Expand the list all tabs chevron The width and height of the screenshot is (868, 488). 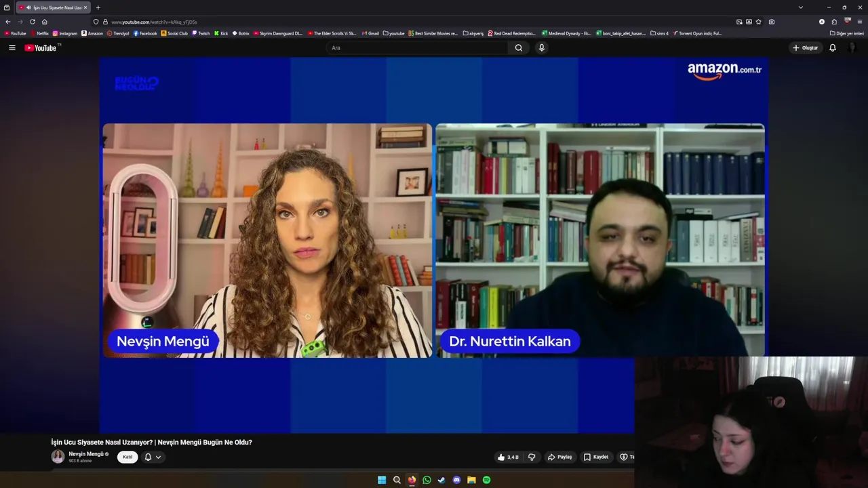800,7
